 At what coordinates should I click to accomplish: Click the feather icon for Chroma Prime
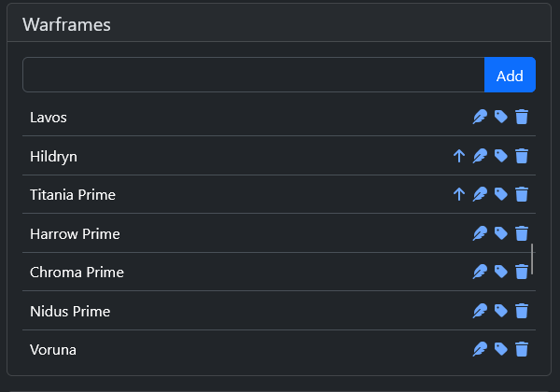480,272
